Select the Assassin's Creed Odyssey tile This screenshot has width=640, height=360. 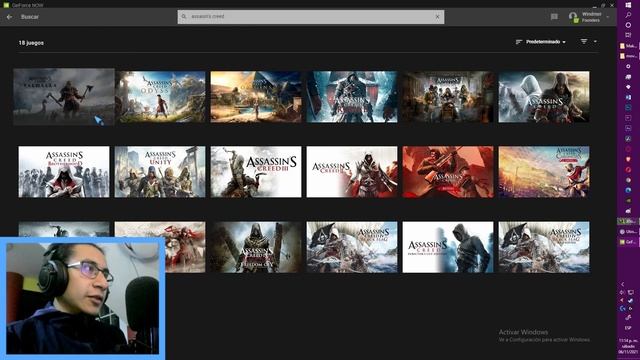click(160, 97)
